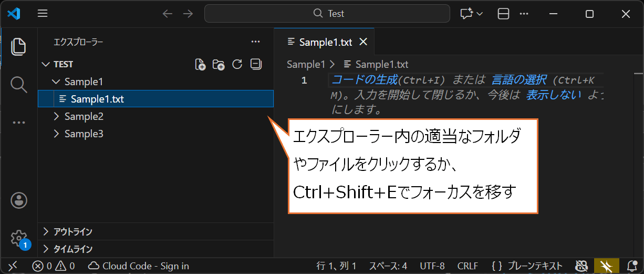Open the Accounts menu icon
Image resolution: width=644 pixels, height=274 pixels.
tap(19, 200)
